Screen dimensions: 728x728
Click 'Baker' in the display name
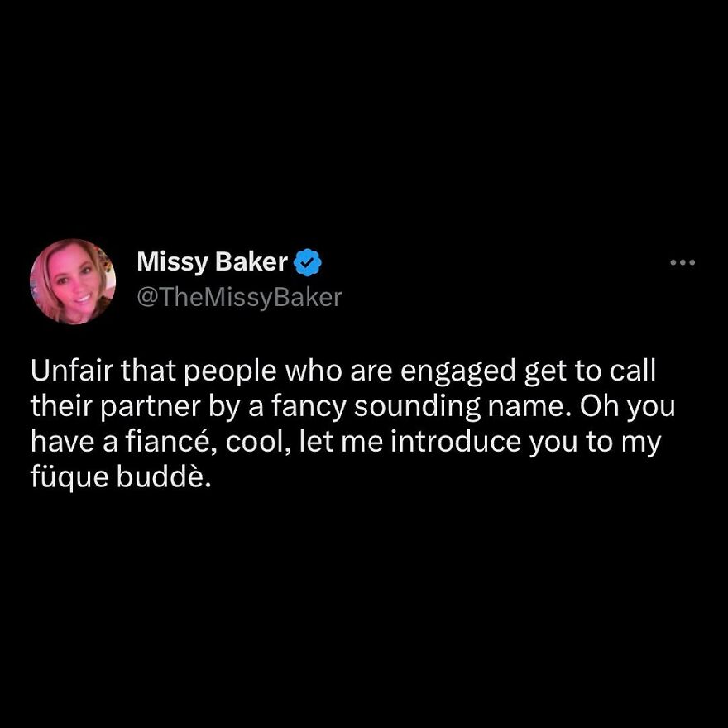tap(251, 261)
